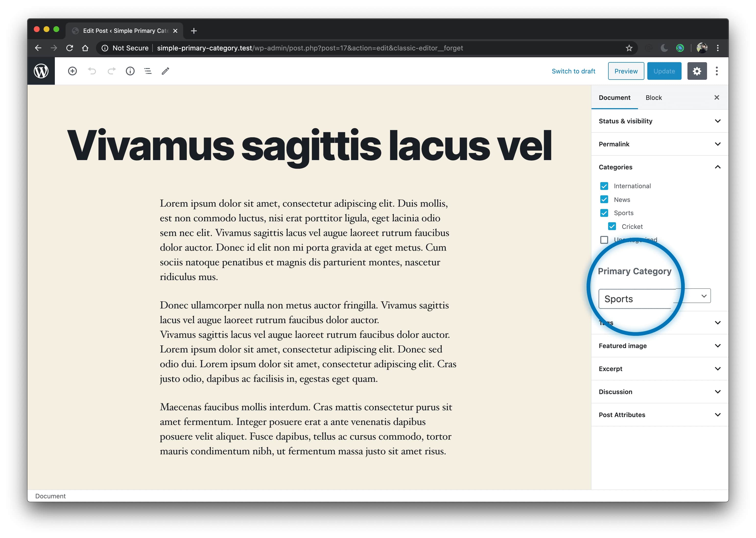
Task: Select the Document tab
Action: click(614, 98)
